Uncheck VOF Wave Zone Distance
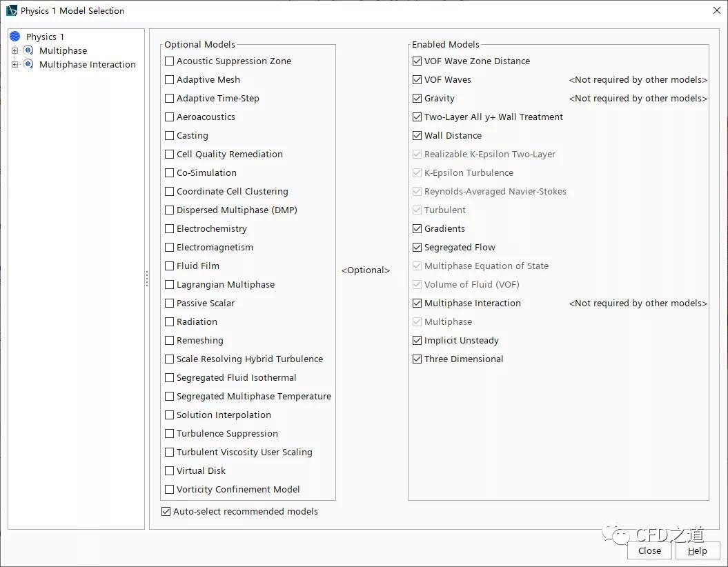This screenshot has height=567, width=728. pos(417,61)
